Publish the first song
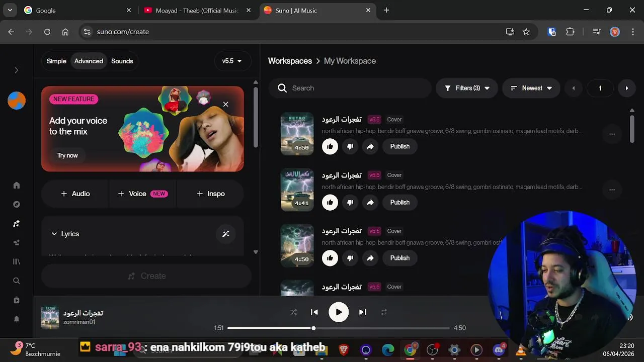The height and width of the screenshot is (362, 644). pyautogui.click(x=400, y=146)
